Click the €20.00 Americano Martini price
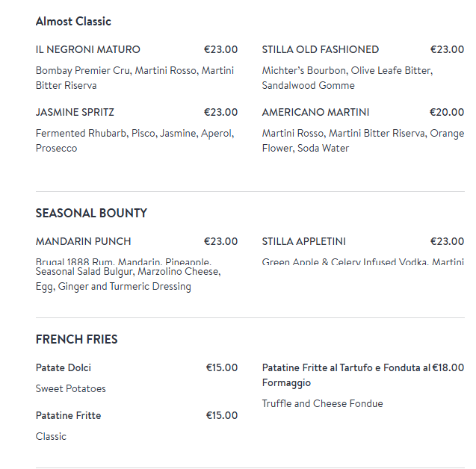The height and width of the screenshot is (469, 476). click(x=446, y=112)
